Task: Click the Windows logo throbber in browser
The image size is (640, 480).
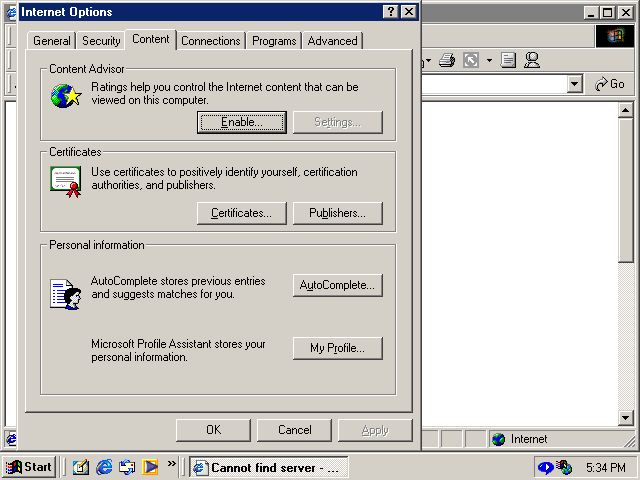Action: [615, 36]
